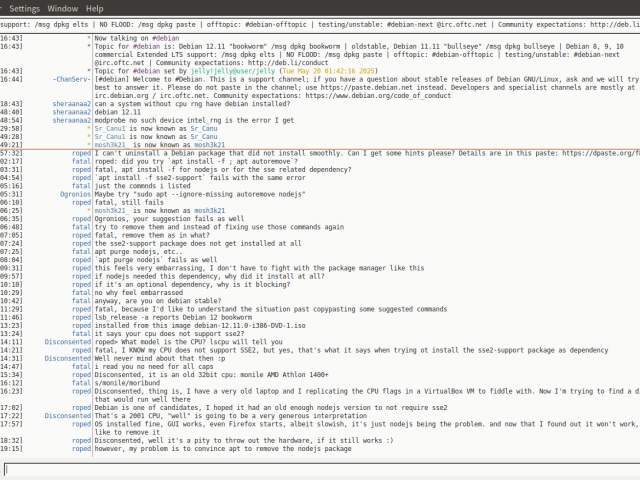Open the dpaste.org link in roped's message
640x480 pixels.
pyautogui.click(x=601, y=153)
